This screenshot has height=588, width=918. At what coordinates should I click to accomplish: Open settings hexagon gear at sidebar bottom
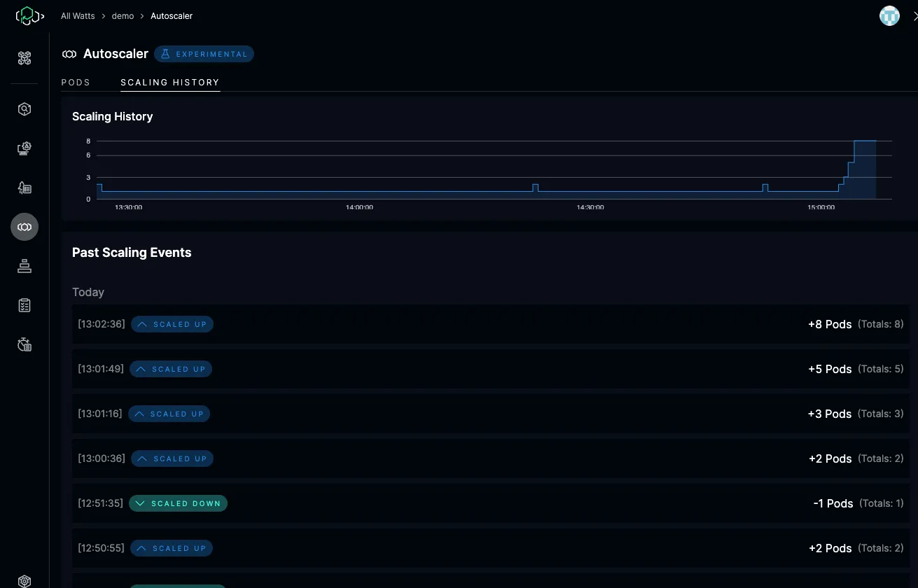(x=25, y=581)
